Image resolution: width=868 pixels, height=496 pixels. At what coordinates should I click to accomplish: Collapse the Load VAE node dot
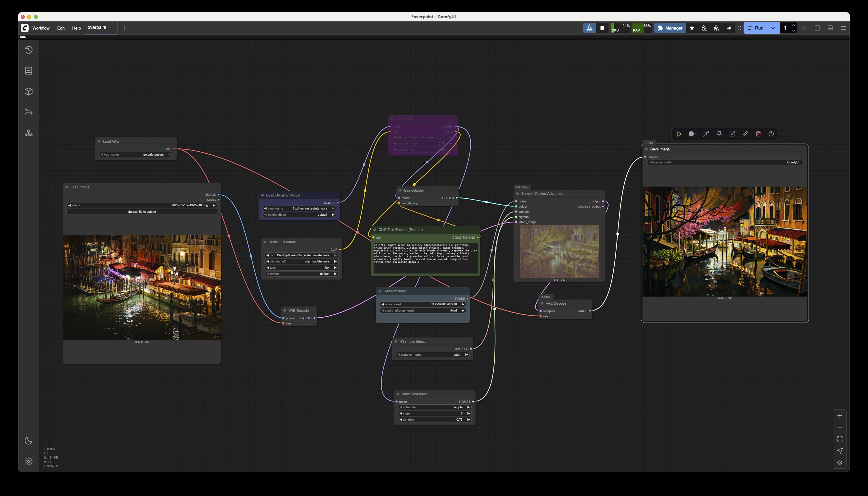coord(99,141)
